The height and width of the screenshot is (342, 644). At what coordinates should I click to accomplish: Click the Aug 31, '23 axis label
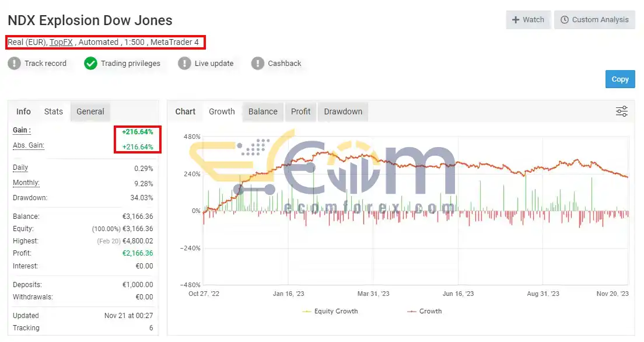pos(543,294)
